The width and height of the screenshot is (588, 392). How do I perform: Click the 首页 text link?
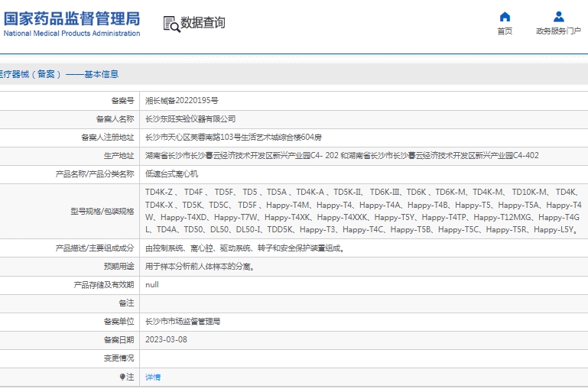[505, 31]
